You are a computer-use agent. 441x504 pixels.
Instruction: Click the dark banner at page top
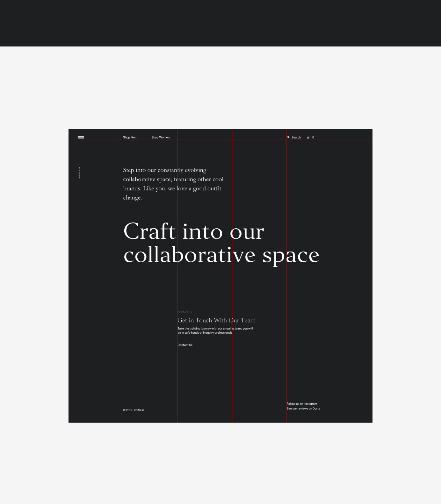tap(220, 23)
